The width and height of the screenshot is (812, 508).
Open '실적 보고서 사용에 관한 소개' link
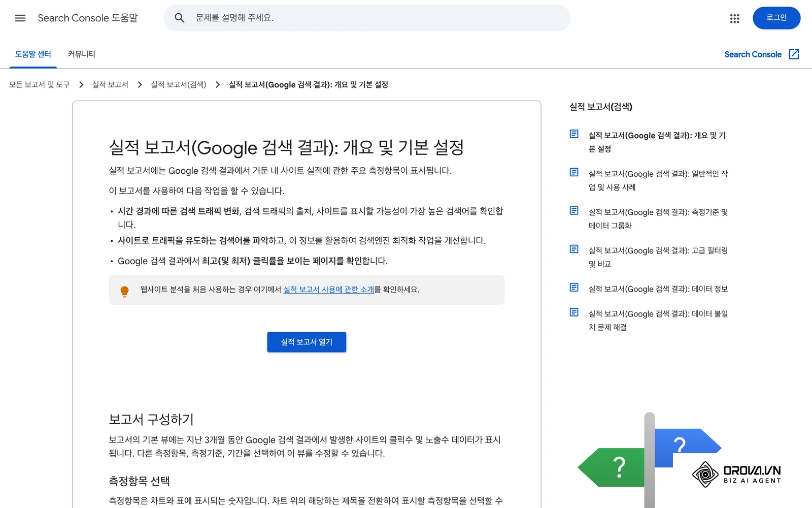tap(328, 290)
